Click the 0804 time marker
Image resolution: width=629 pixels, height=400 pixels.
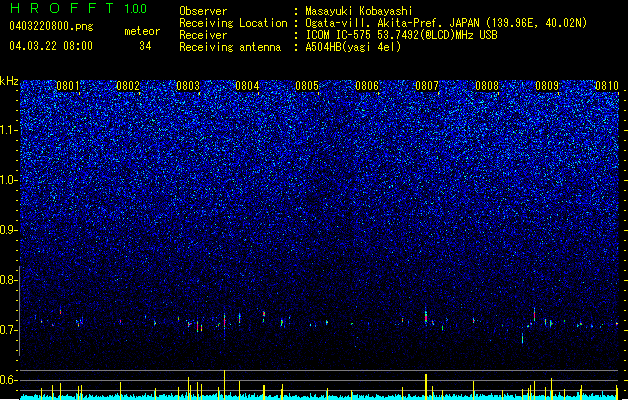247,86
